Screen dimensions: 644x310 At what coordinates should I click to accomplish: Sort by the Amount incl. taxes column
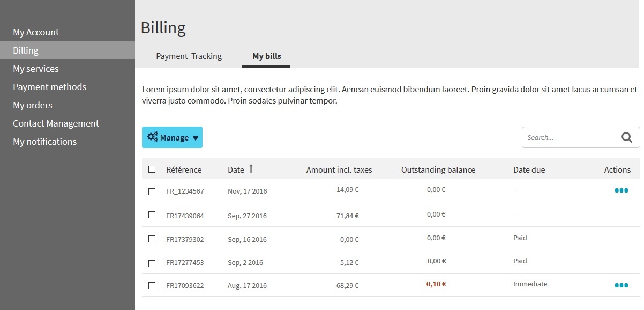(x=339, y=170)
